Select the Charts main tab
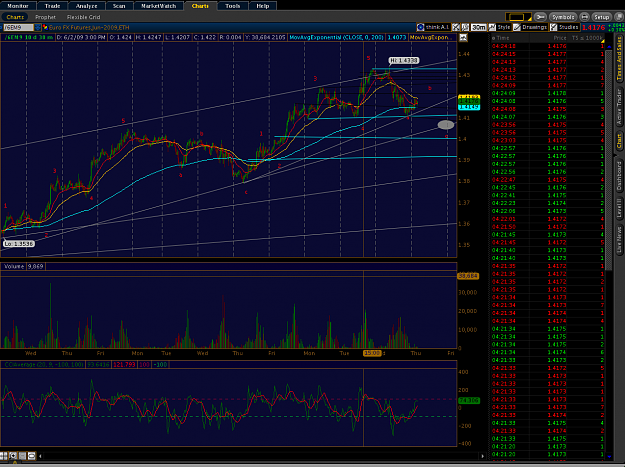 click(x=200, y=6)
